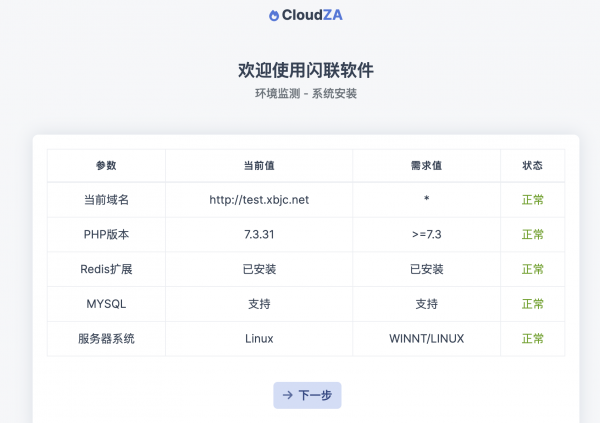Image resolution: width=600 pixels, height=423 pixels.
Task: Click the WINNT/LINUX required value cell
Action: tap(426, 338)
